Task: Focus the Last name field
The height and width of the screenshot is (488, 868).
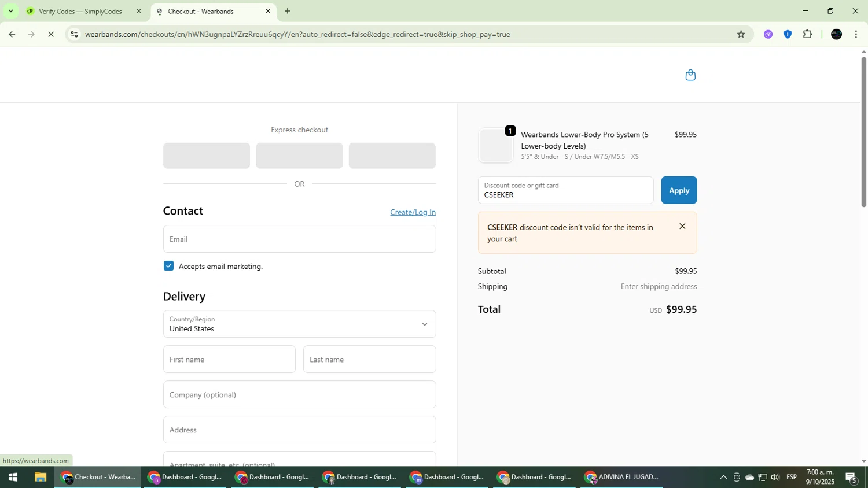Action: pyautogui.click(x=369, y=359)
